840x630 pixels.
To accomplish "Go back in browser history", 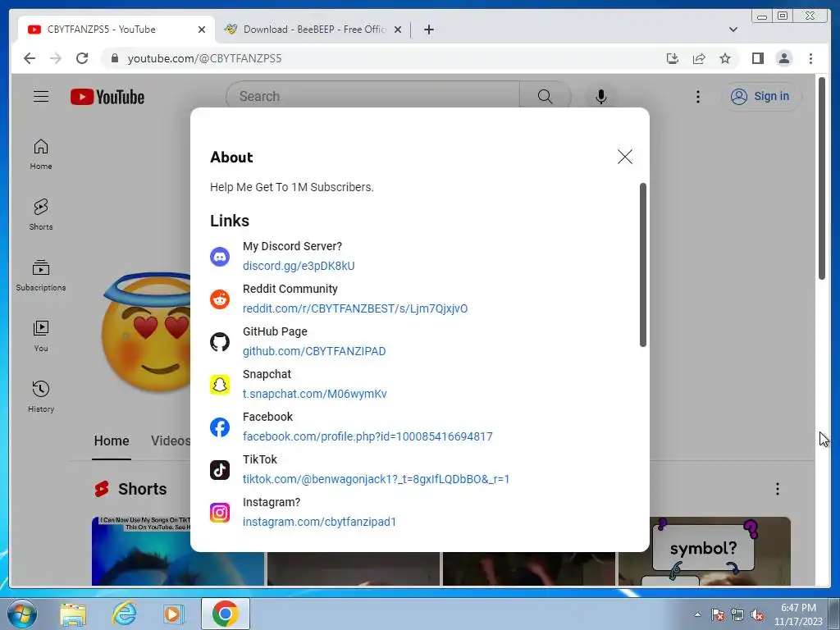I will tap(30, 58).
